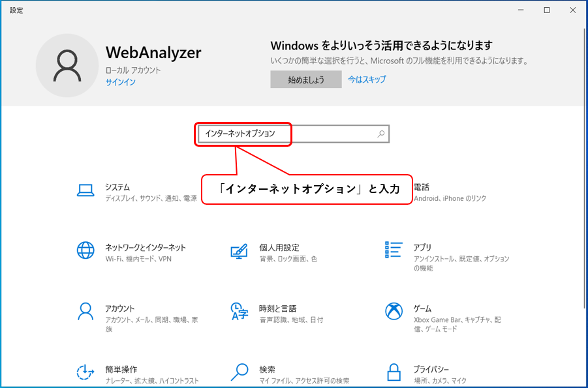The image size is (588, 388).
Task: Select the 個人用設定 category title
Action: click(x=279, y=247)
